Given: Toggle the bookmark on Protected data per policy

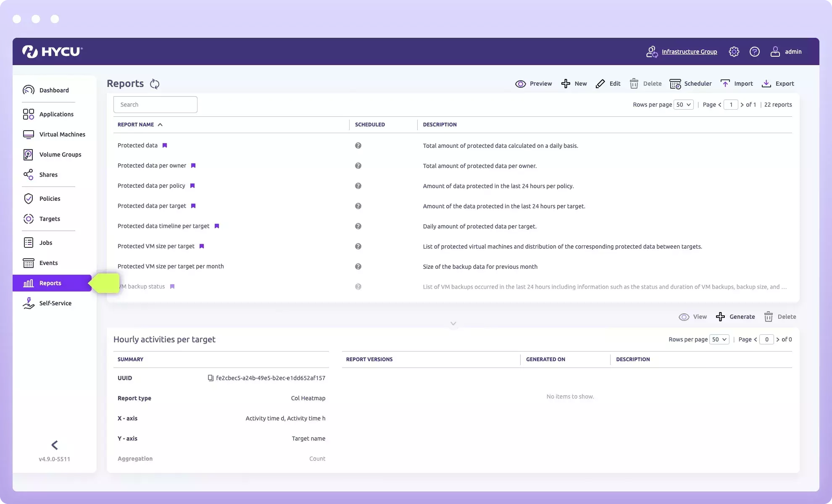Looking at the screenshot, I should pyautogui.click(x=192, y=186).
